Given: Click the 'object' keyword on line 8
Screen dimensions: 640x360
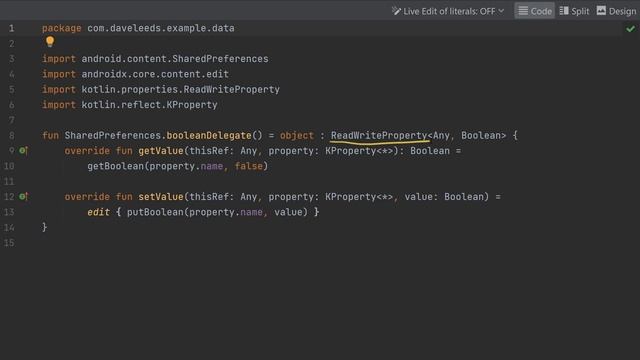Looking at the screenshot, I should coord(297,136).
